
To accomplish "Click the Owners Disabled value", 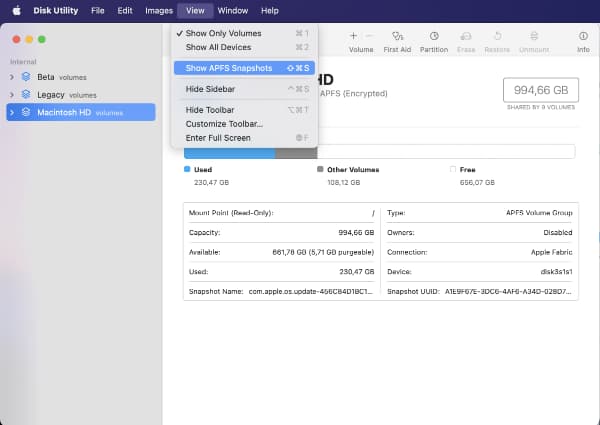I will pyautogui.click(x=558, y=233).
